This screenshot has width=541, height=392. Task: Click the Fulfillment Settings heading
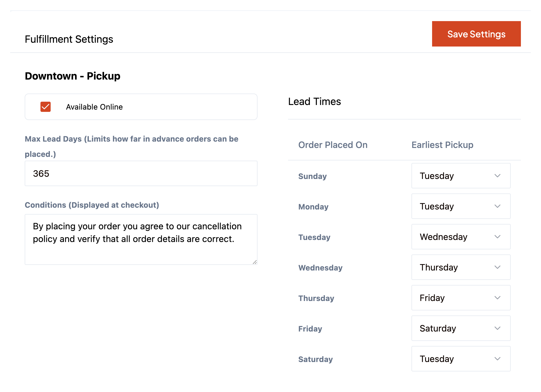coord(69,39)
